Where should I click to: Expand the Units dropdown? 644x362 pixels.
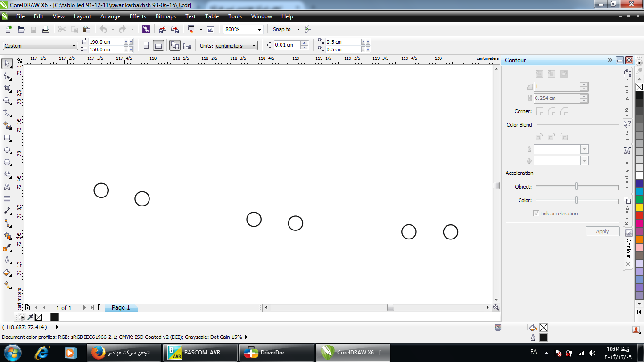tap(254, 46)
